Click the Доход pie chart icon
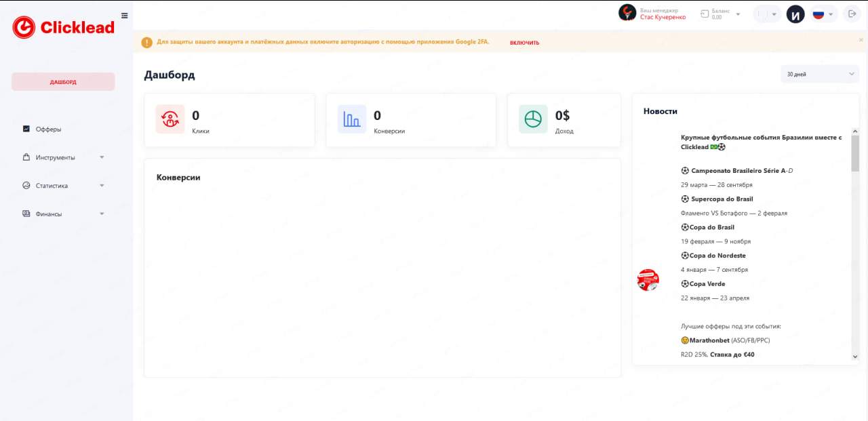The image size is (868, 421). point(533,119)
